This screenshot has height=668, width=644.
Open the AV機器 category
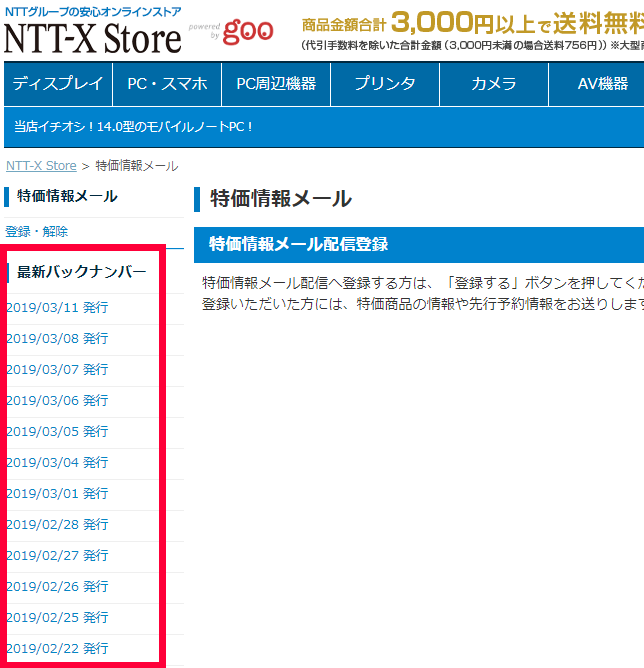pos(602,84)
